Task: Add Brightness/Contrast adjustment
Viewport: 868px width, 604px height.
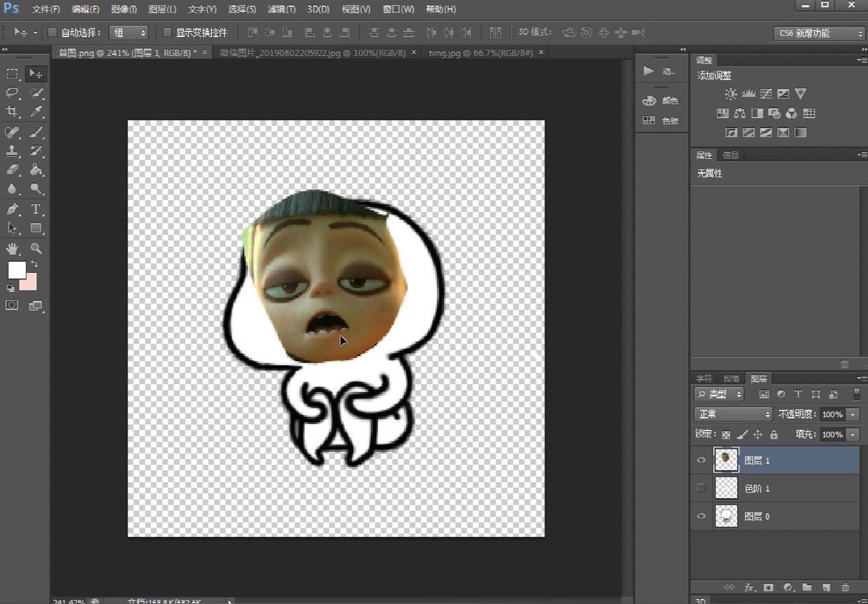Action: coord(731,94)
